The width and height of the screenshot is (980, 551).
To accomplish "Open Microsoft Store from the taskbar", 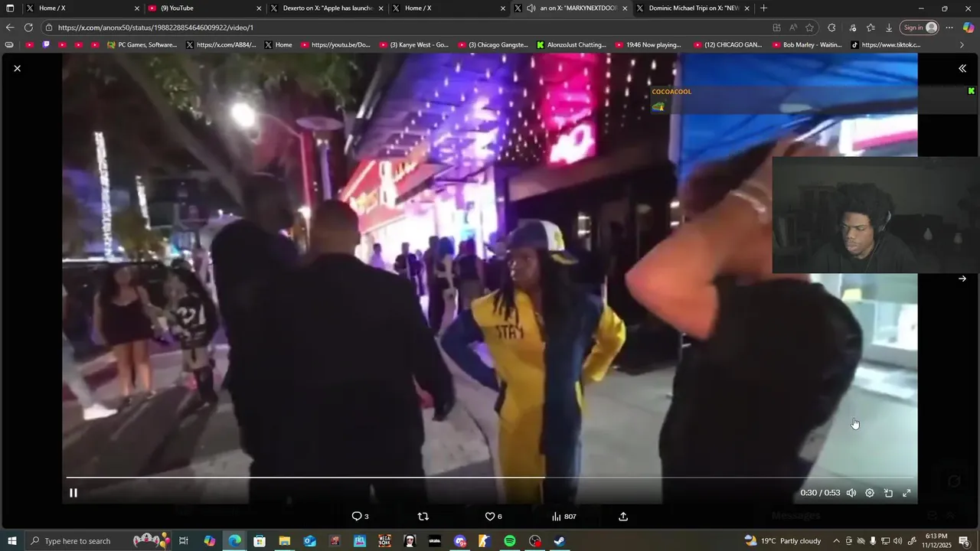I will (260, 541).
